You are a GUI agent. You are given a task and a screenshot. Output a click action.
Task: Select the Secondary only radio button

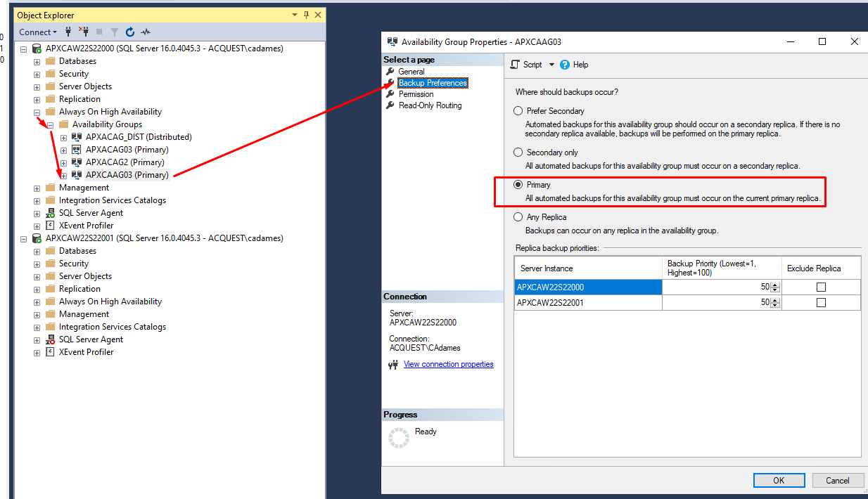(x=518, y=153)
